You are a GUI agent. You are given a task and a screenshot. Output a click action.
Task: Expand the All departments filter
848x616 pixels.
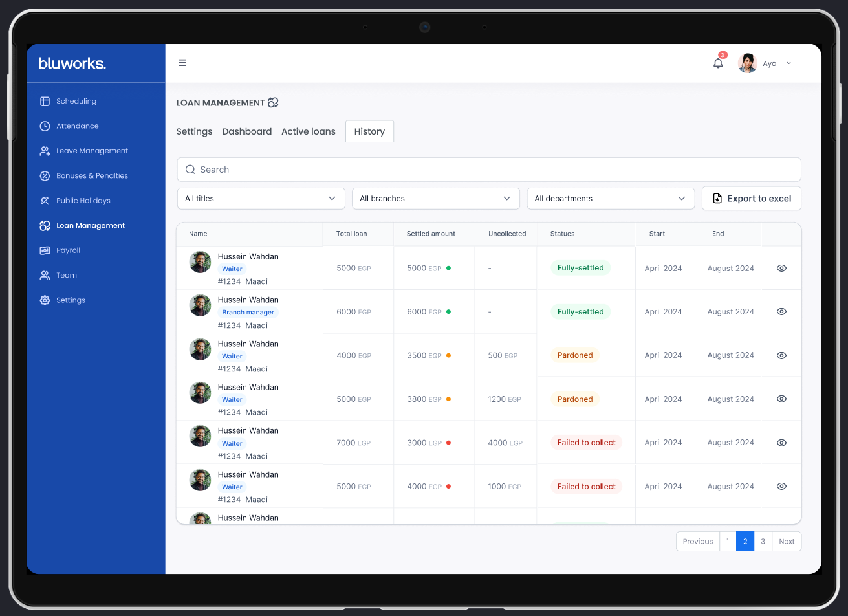pyautogui.click(x=610, y=199)
